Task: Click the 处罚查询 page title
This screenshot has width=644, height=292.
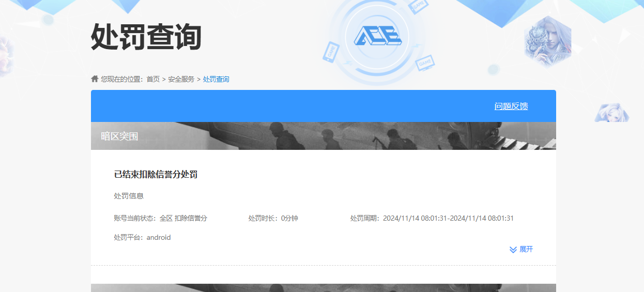Action: point(146,37)
